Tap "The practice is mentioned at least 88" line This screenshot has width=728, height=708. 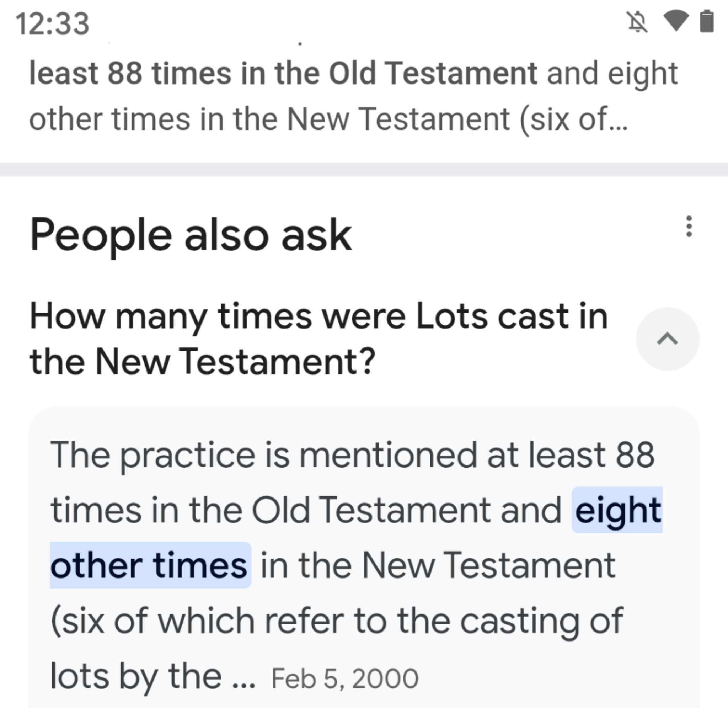(352, 455)
